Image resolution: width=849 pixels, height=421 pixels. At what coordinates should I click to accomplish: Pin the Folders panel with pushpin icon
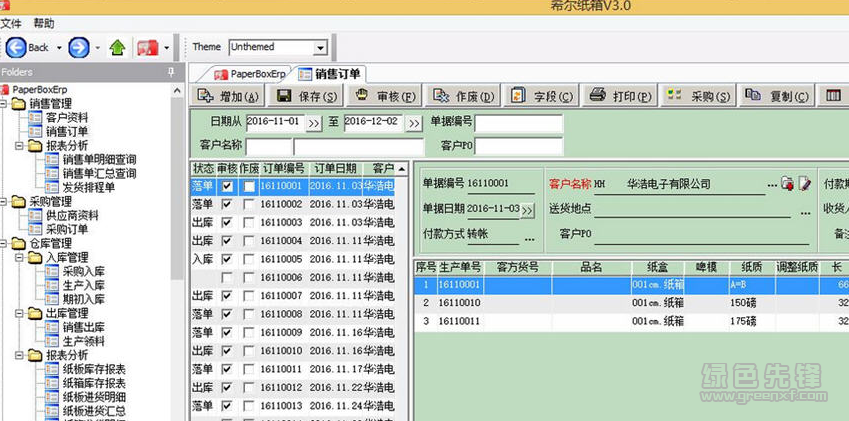[172, 72]
